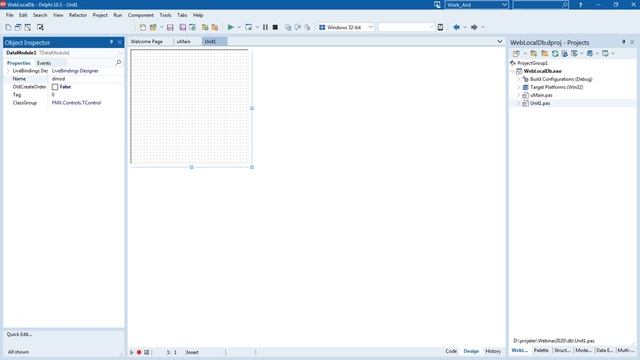
Task: Close the Object Inspector panel
Action: (120, 42)
